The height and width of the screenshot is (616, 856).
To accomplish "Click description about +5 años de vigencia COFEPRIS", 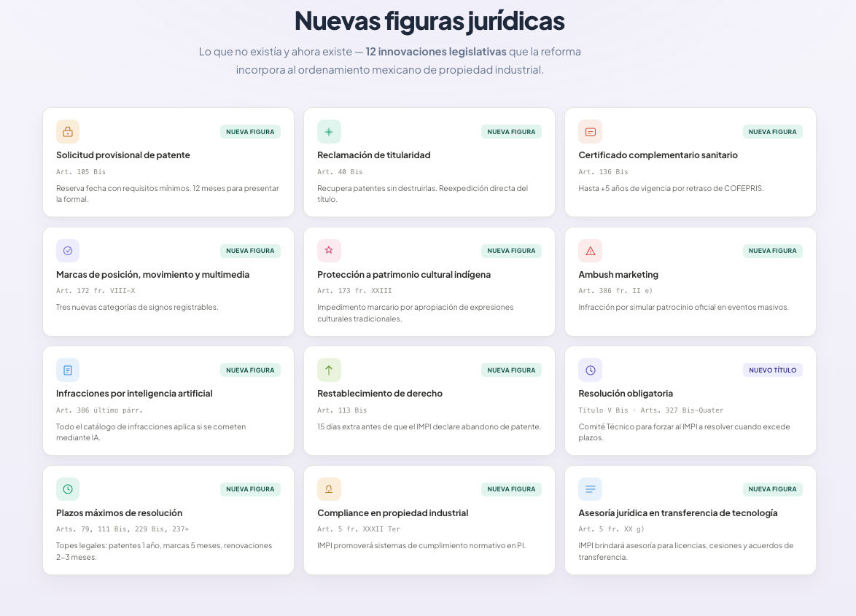I will pos(671,188).
